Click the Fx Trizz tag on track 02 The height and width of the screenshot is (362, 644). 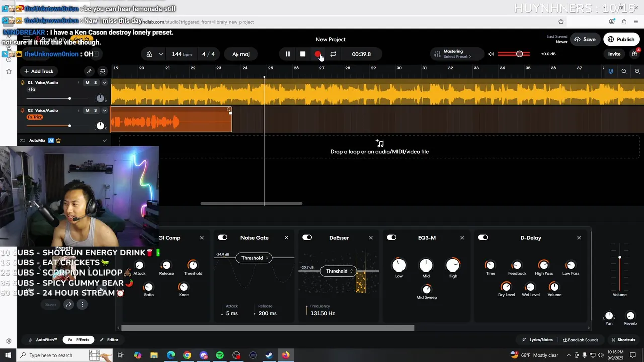pos(35,117)
